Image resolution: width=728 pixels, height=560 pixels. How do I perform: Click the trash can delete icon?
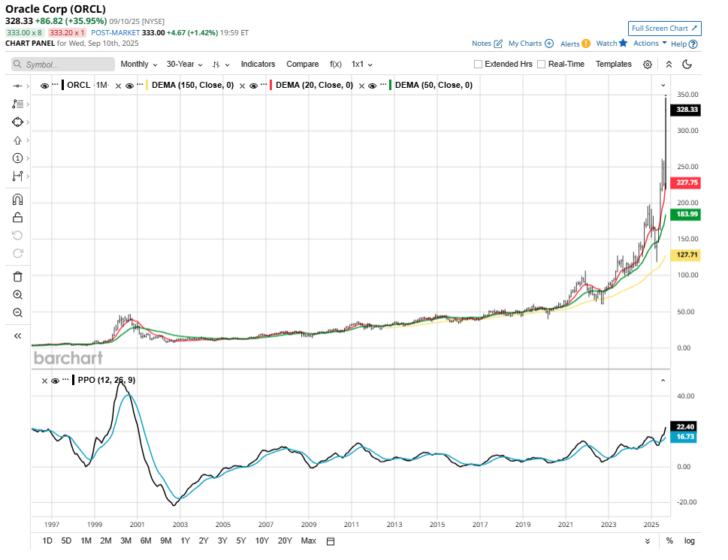pos(17,276)
